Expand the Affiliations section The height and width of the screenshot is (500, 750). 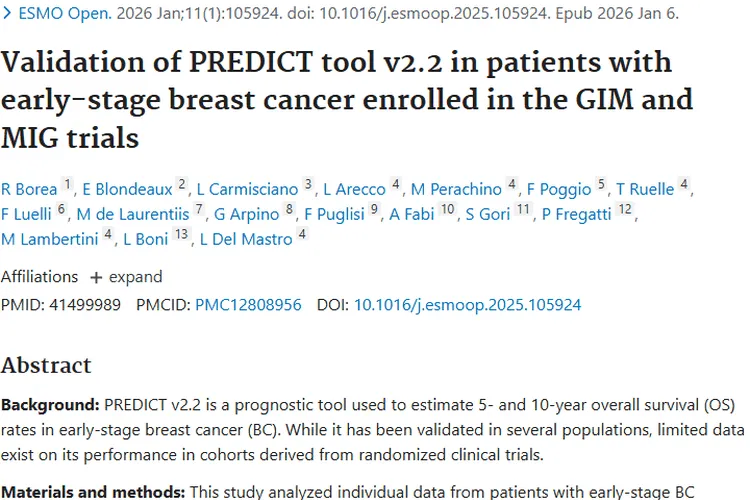126,276
